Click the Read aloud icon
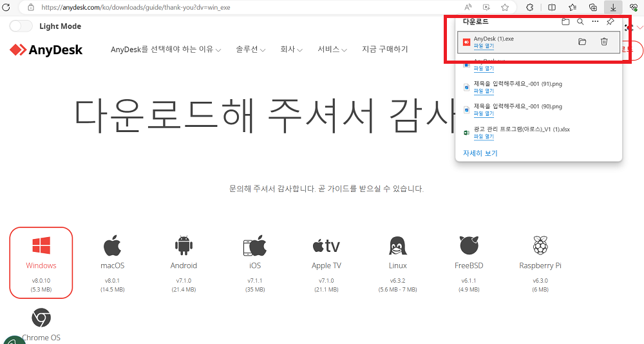Screen dimensions: 644x344 (x=468, y=7)
